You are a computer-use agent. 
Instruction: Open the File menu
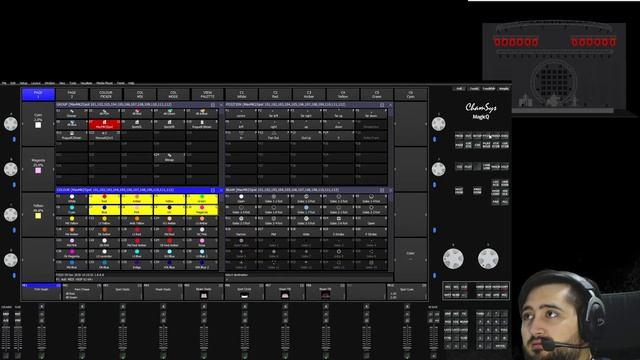coord(4,83)
